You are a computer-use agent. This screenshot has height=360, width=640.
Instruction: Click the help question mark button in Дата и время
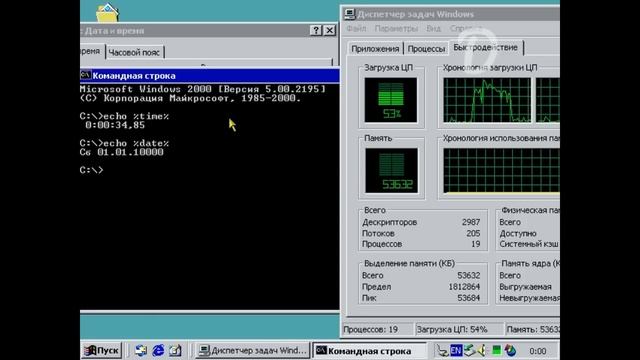click(316, 30)
